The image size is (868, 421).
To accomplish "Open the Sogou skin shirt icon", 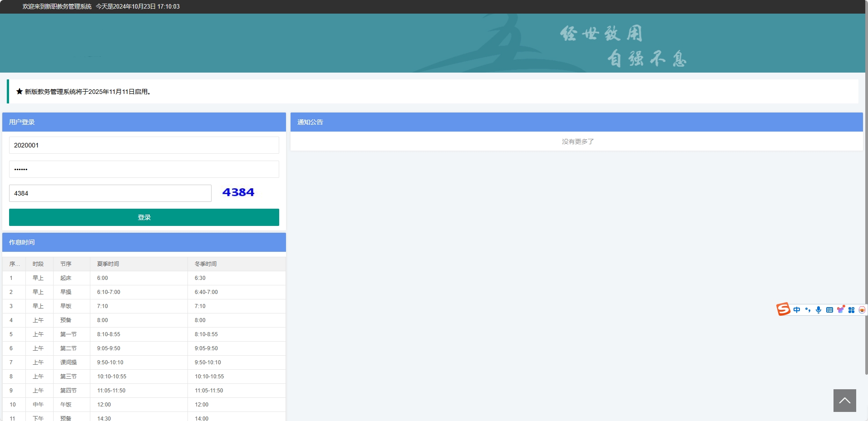I will pos(841,309).
